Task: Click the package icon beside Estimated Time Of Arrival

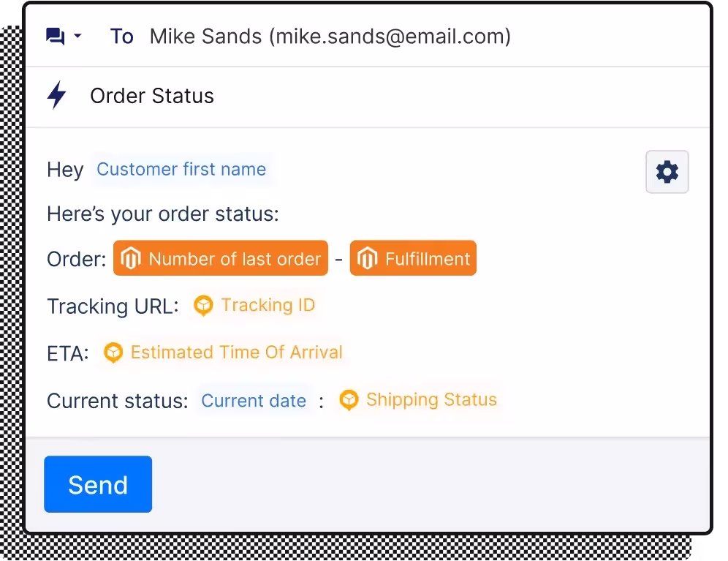Action: [x=113, y=353]
